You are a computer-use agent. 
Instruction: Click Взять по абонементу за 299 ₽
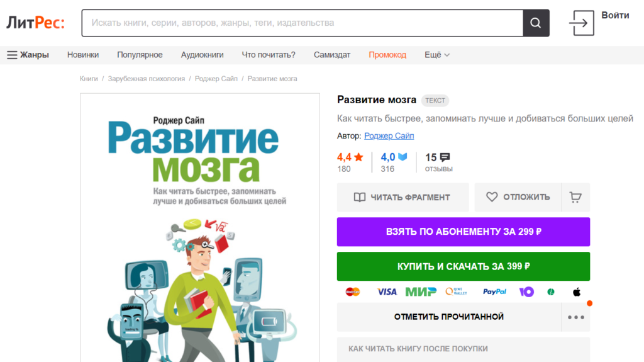(x=464, y=232)
